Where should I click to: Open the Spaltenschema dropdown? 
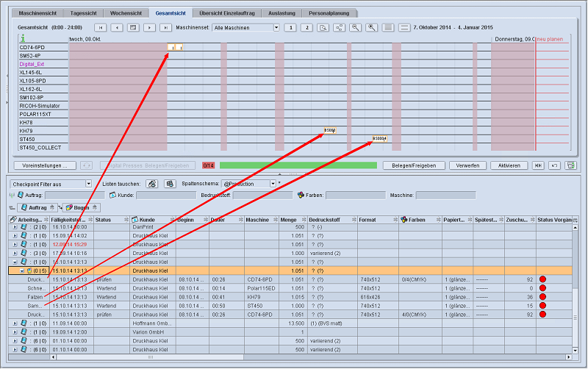[273, 184]
